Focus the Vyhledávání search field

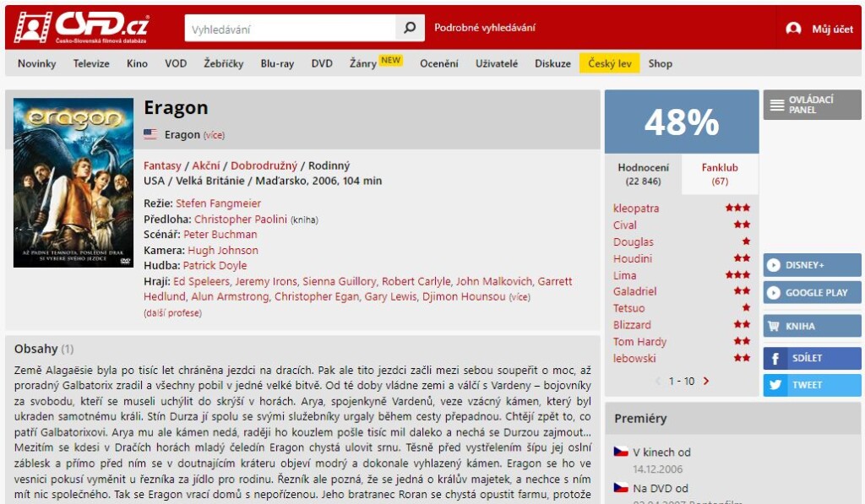tap(291, 28)
